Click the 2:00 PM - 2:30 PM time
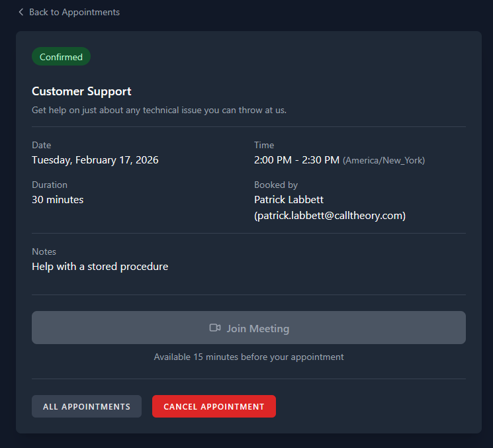 pos(296,160)
